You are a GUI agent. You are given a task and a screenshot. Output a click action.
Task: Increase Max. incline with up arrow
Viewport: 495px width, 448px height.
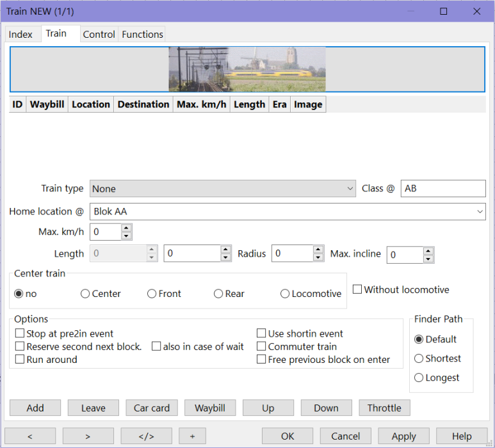(428, 251)
